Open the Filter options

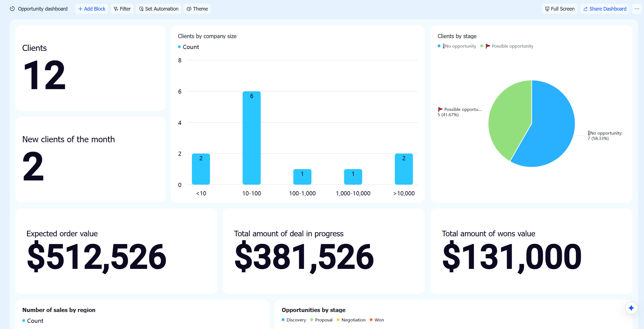pos(122,9)
